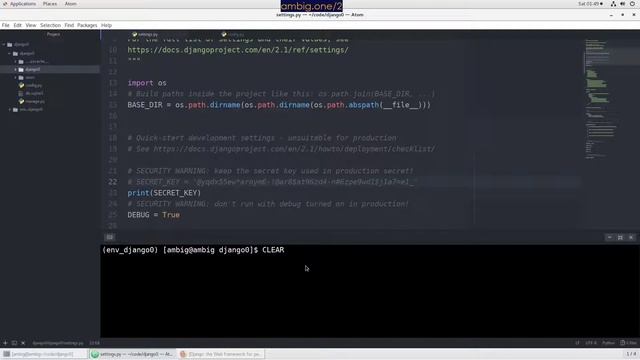
Task: Click the power icon in system tray
Action: [x=633, y=4]
